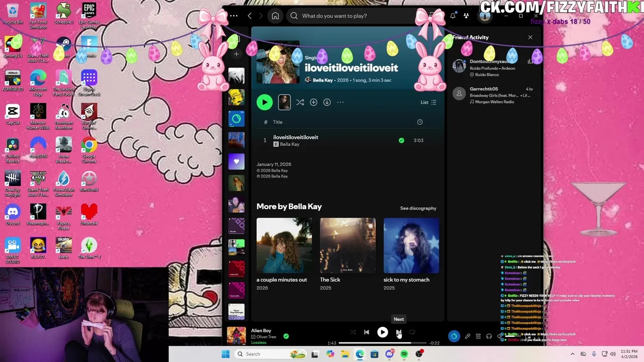Open the three-dot More options for the single

point(341,102)
